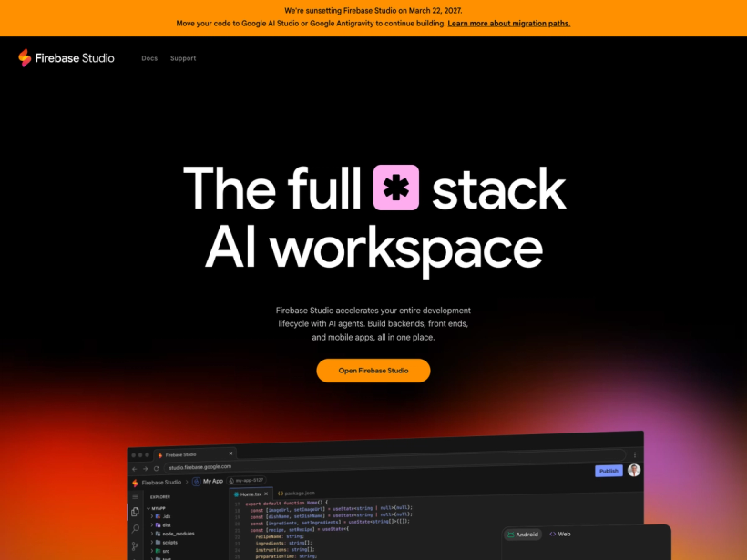Screen dimensions: 747x560
Task: Click the Firebase Studio logo in the top navigation
Action: tap(67, 58)
